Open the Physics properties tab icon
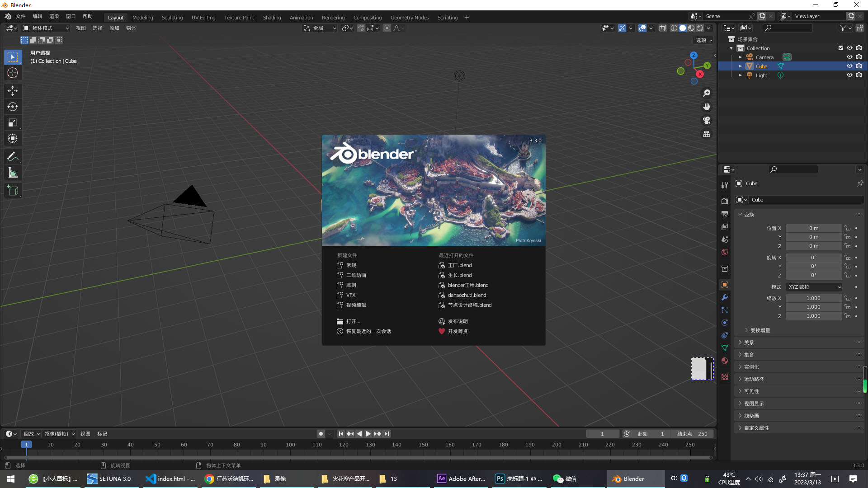This screenshot has width=868, height=488. point(725,323)
